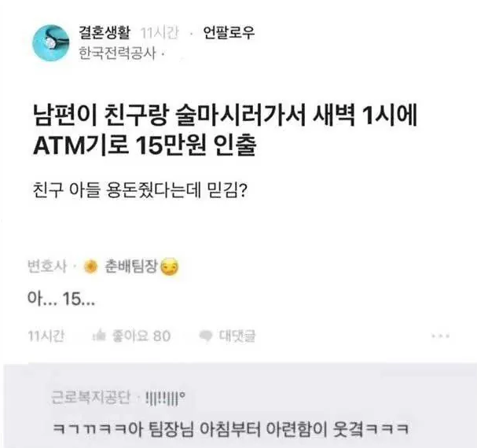
Task: Open the reply author's barcode-style nickname
Action: pyautogui.click(x=165, y=398)
